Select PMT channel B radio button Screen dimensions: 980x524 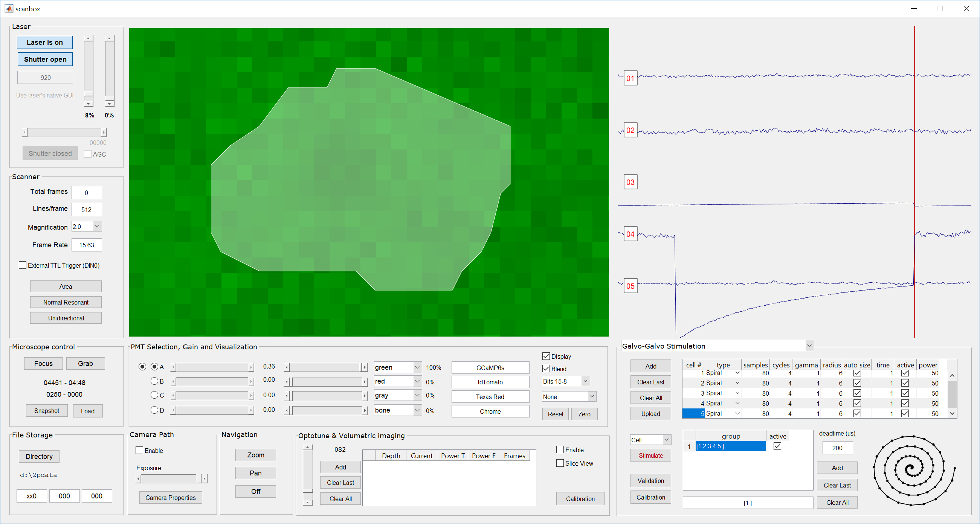[154, 381]
